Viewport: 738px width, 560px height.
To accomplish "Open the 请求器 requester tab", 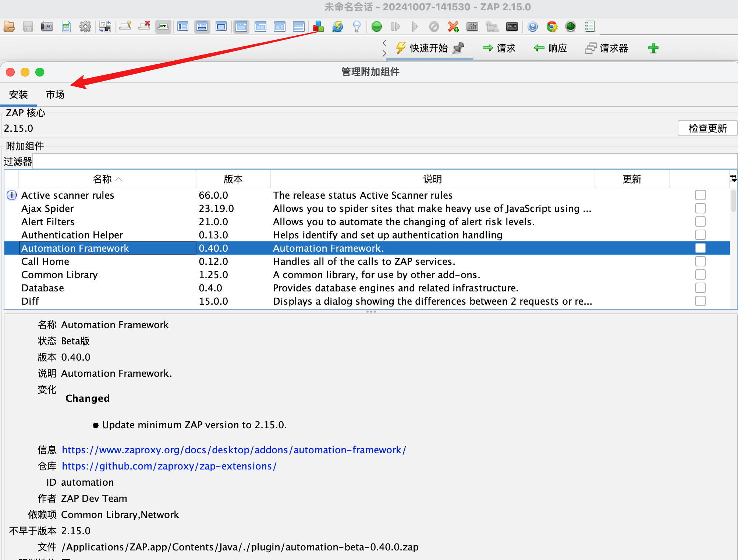I will coord(607,48).
